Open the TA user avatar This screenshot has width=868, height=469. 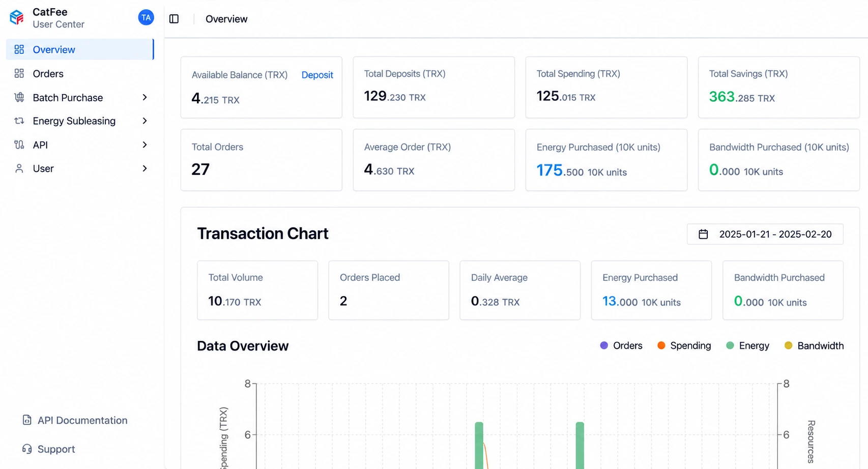pyautogui.click(x=146, y=17)
